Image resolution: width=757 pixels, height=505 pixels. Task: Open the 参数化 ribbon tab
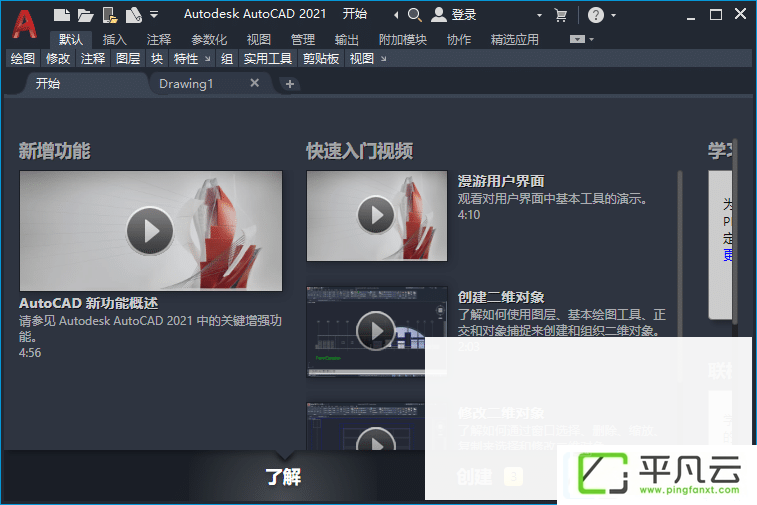[209, 40]
